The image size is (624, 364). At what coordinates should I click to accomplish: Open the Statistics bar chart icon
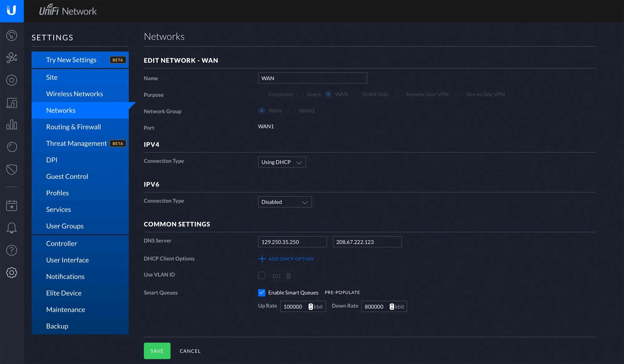coord(12,124)
